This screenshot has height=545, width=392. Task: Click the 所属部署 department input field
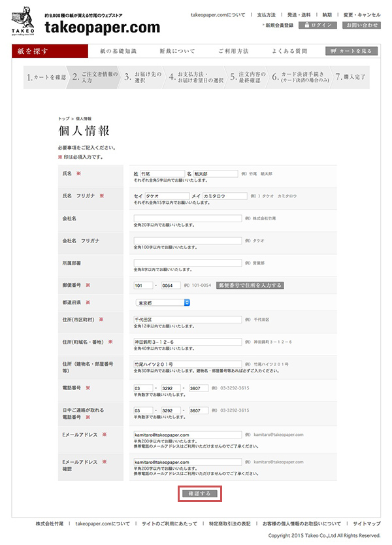(x=187, y=263)
